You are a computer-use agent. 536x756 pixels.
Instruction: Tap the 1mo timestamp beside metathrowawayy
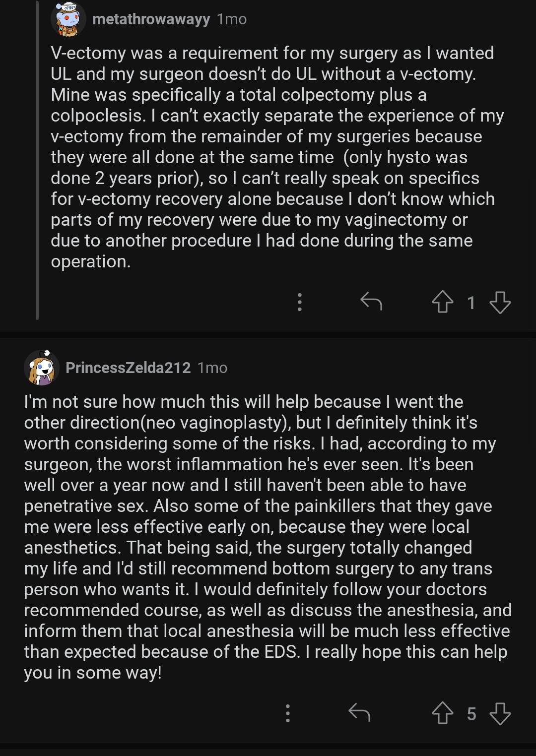pos(232,19)
